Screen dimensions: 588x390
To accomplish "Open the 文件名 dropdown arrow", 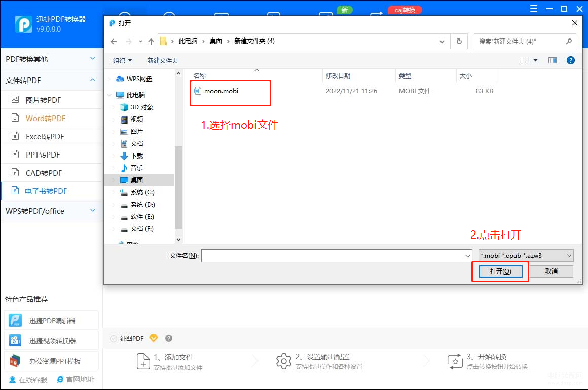I will pos(468,256).
